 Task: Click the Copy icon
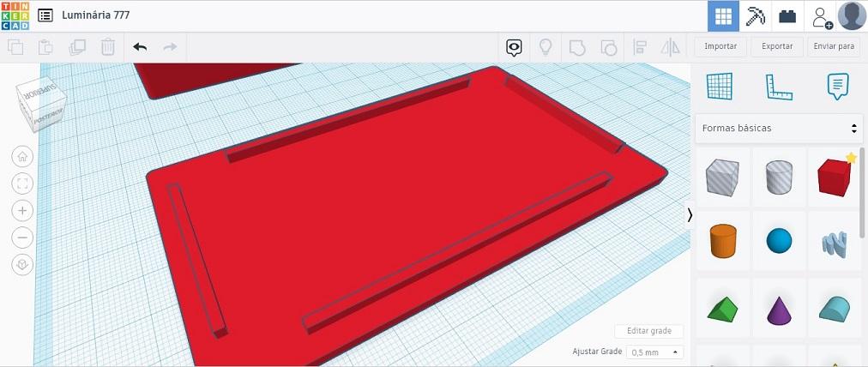pyautogui.click(x=15, y=48)
